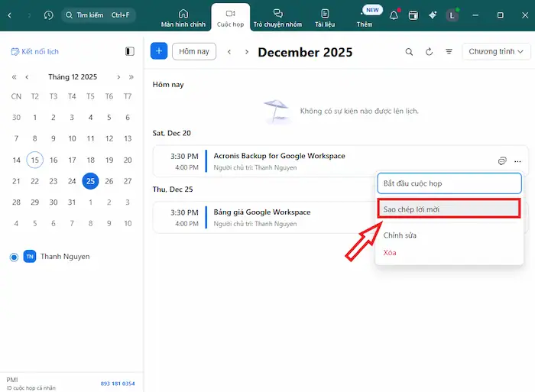Switch to the Trò chuyện nhóm tab
535x392 pixels.
pos(277,18)
